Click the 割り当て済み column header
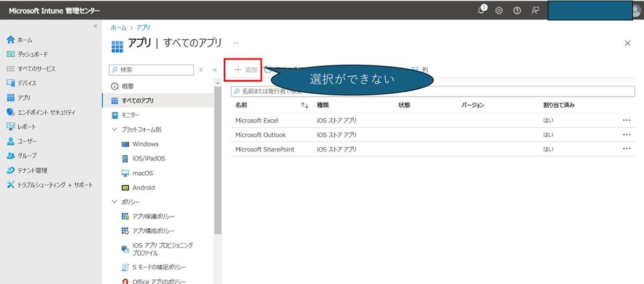 (x=559, y=105)
